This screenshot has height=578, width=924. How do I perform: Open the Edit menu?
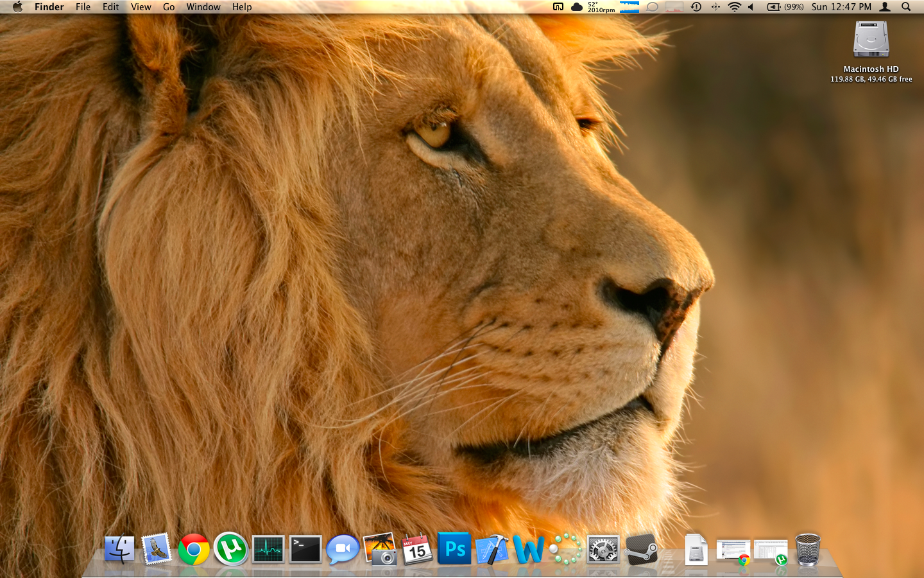tap(111, 7)
